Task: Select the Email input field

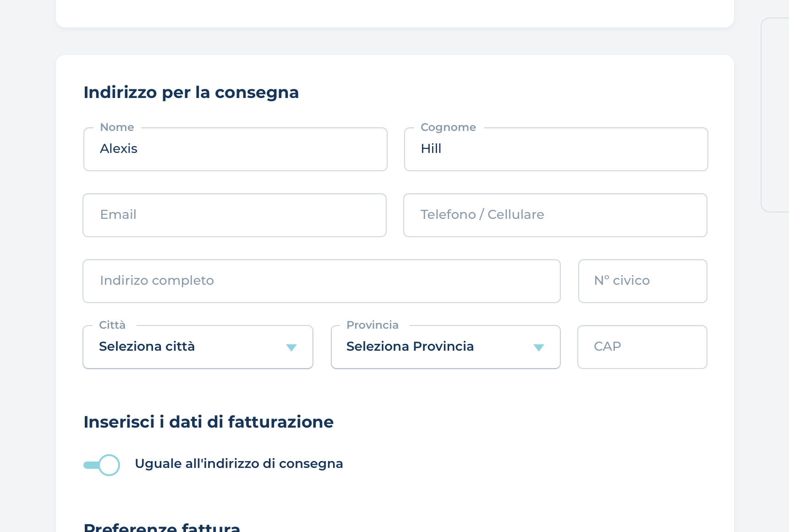Action: tap(235, 215)
